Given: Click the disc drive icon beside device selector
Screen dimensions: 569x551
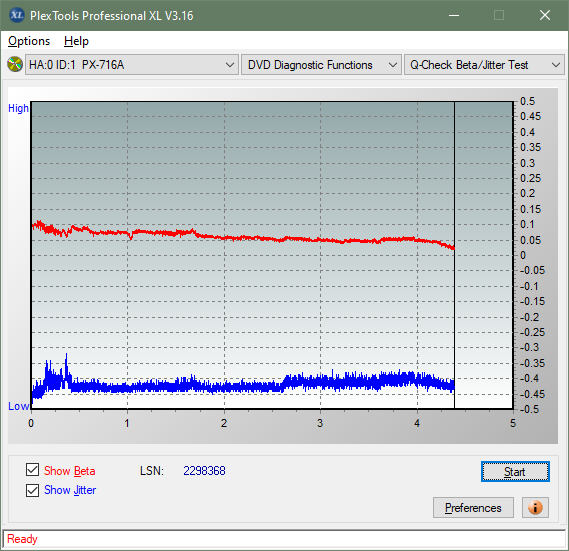Looking at the screenshot, I should pyautogui.click(x=15, y=65).
